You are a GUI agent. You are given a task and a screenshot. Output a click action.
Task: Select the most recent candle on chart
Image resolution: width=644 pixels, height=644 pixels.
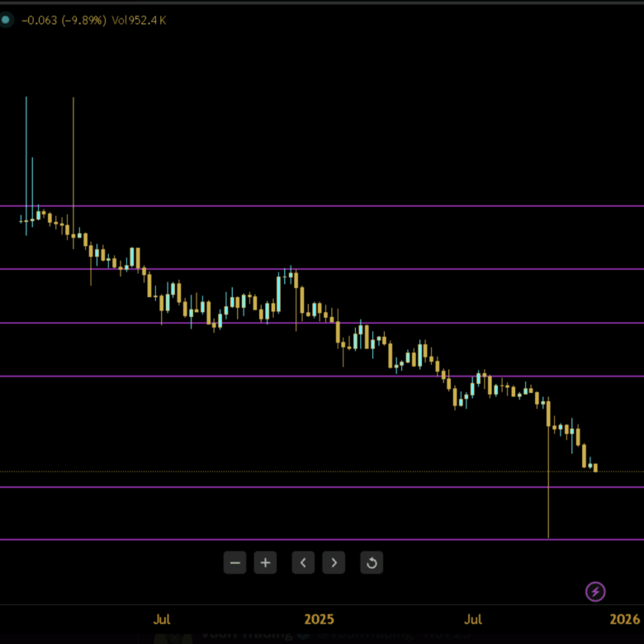pos(595,468)
